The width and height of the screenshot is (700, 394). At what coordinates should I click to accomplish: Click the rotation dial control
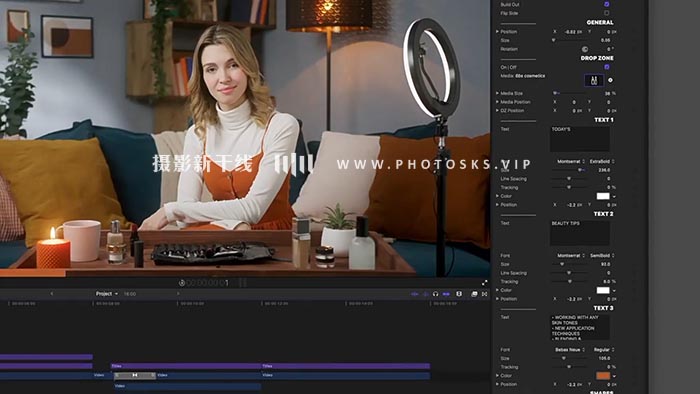pyautogui.click(x=585, y=49)
